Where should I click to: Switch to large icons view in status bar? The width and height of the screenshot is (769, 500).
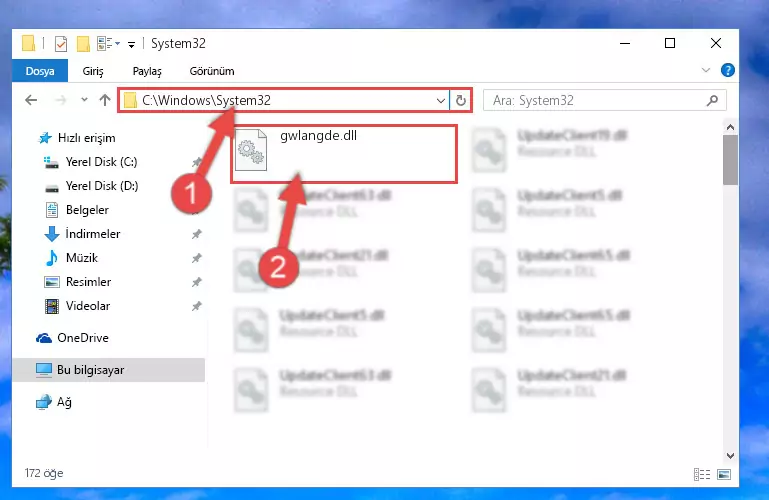[x=724, y=474]
